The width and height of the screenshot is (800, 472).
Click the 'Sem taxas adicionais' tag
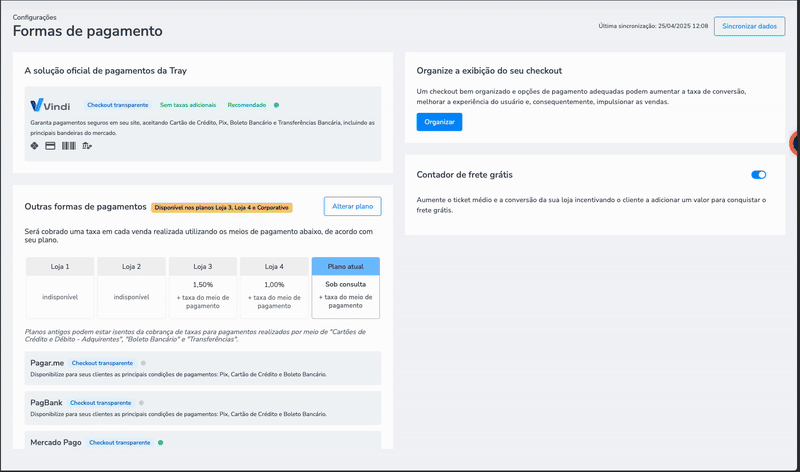[x=188, y=105]
